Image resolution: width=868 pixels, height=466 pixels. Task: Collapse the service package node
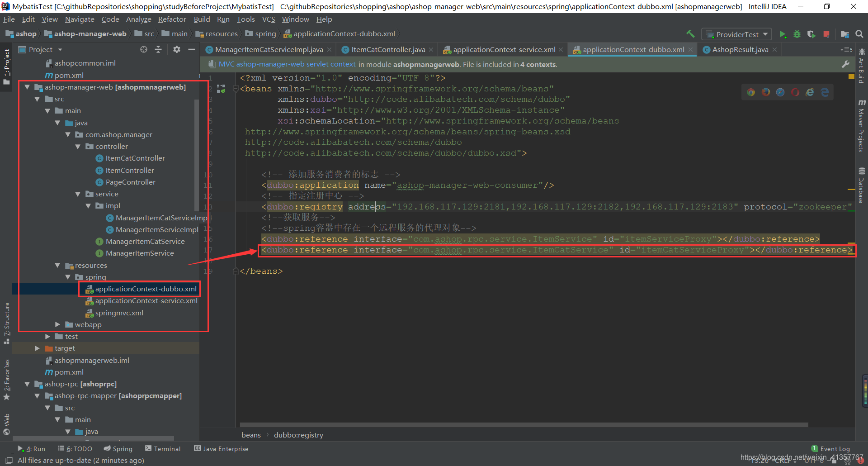tap(78, 194)
